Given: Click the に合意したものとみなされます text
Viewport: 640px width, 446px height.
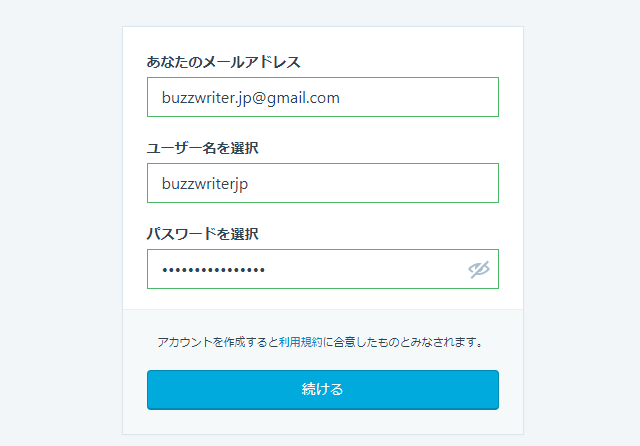Looking at the screenshot, I should 404,342.
